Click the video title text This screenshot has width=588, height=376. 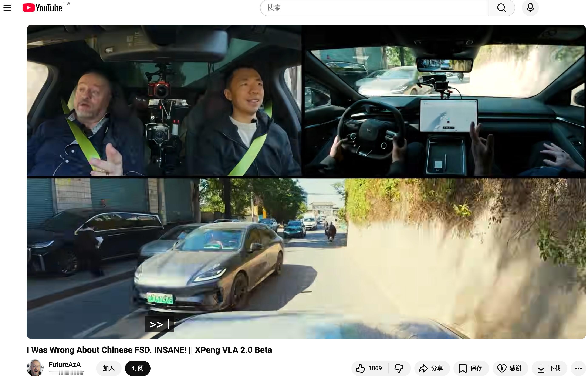149,350
